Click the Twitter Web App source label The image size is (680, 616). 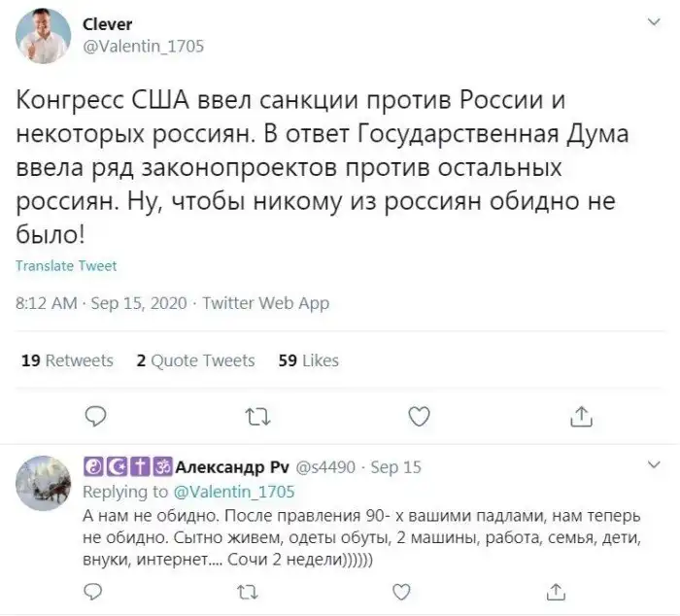266,304
